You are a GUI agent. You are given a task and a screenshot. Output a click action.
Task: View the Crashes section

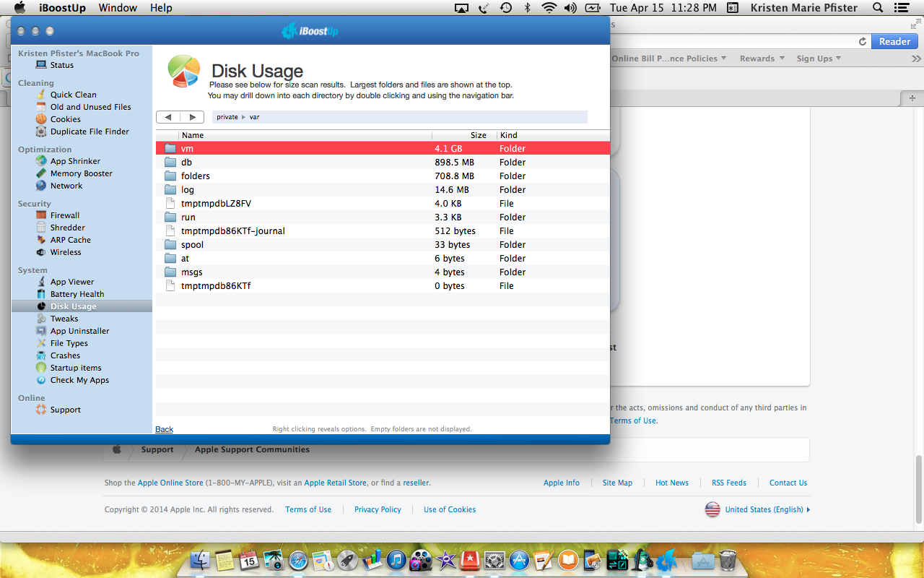pos(65,355)
